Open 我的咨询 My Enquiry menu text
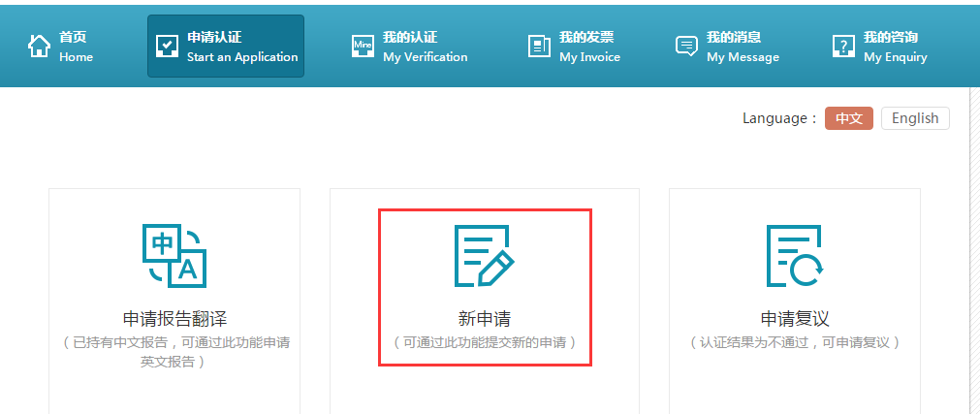980x414 pixels. click(895, 47)
